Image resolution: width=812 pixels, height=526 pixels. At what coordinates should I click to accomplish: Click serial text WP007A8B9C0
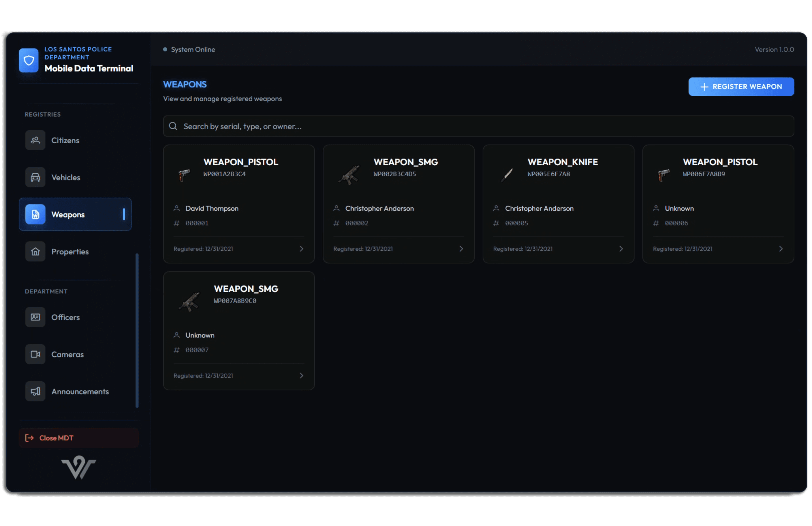(235, 301)
